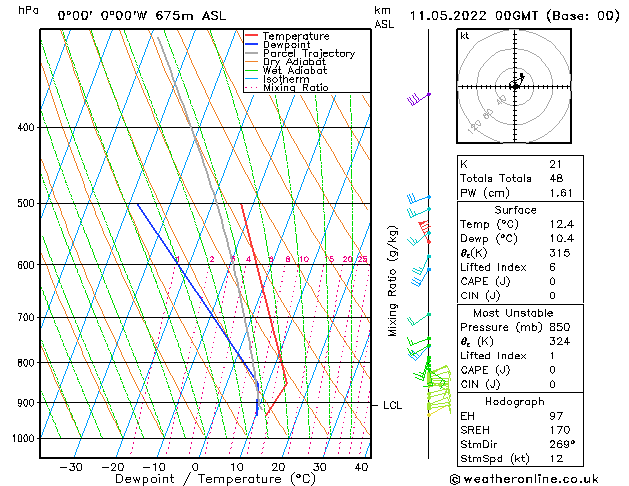Click the LCL marker label

392,405
